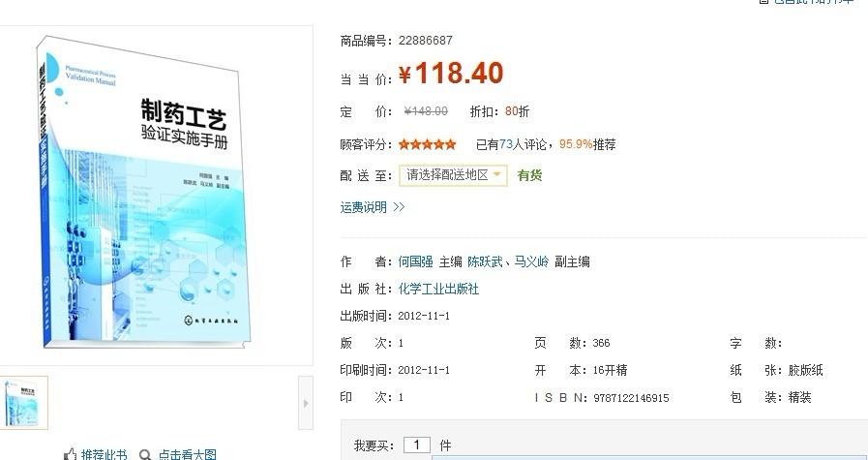Select the small book cover thumbnail
This screenshot has height=460, width=868.
23,403
